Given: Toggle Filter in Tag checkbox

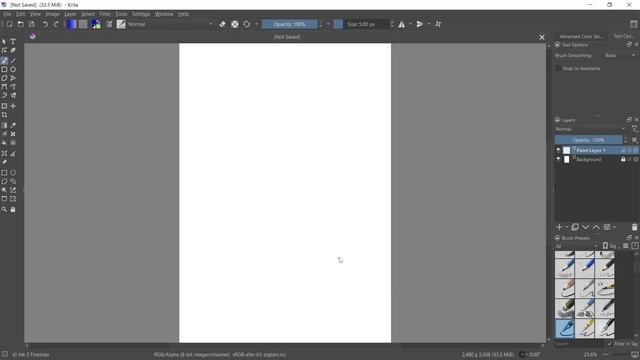Looking at the screenshot, I should [610, 344].
